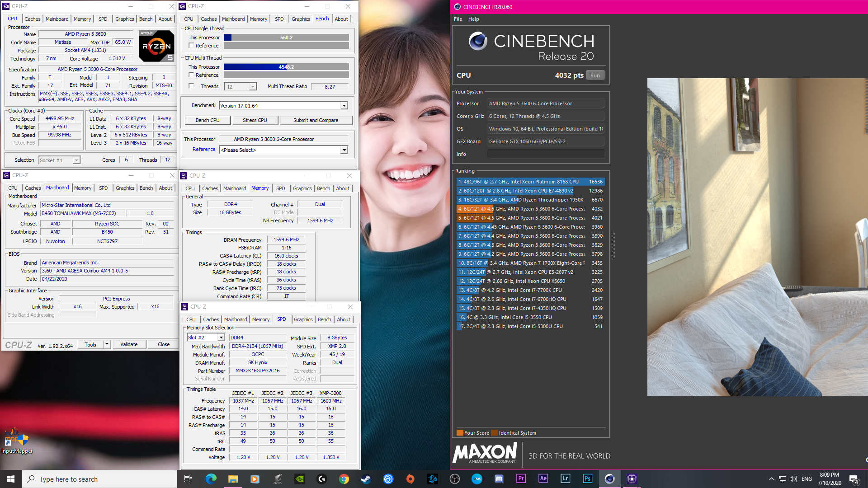Click the single thread score bar 550.2

pyautogui.click(x=286, y=38)
